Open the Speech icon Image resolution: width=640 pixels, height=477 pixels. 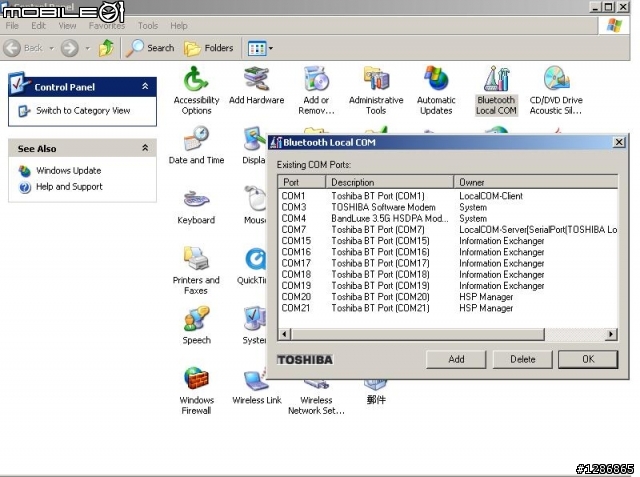tap(196, 326)
